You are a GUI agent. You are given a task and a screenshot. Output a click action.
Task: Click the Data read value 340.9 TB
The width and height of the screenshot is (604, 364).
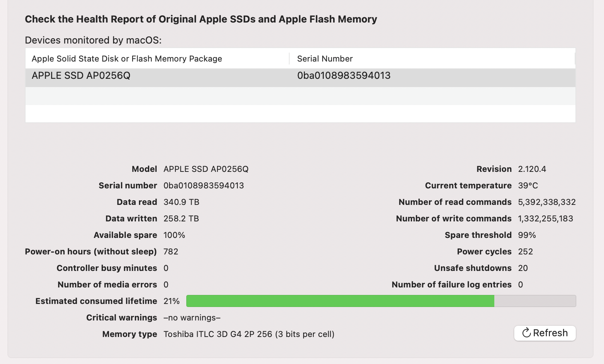pyautogui.click(x=181, y=202)
